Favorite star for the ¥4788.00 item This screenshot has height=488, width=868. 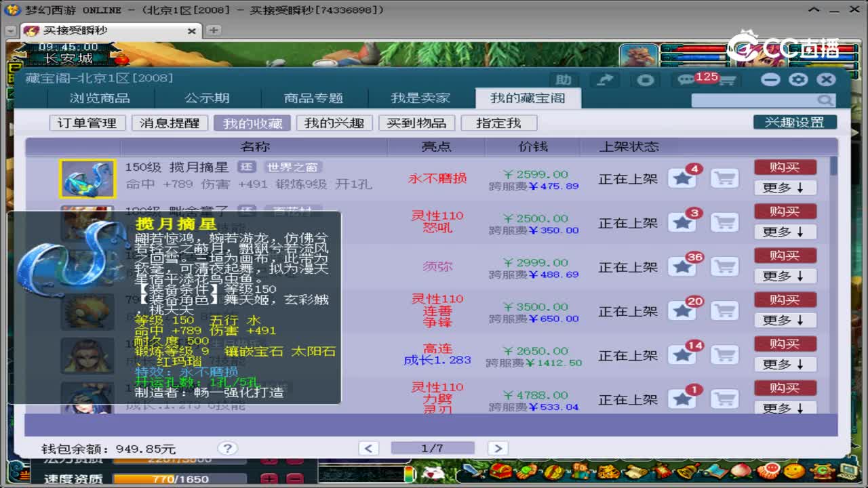coord(682,399)
